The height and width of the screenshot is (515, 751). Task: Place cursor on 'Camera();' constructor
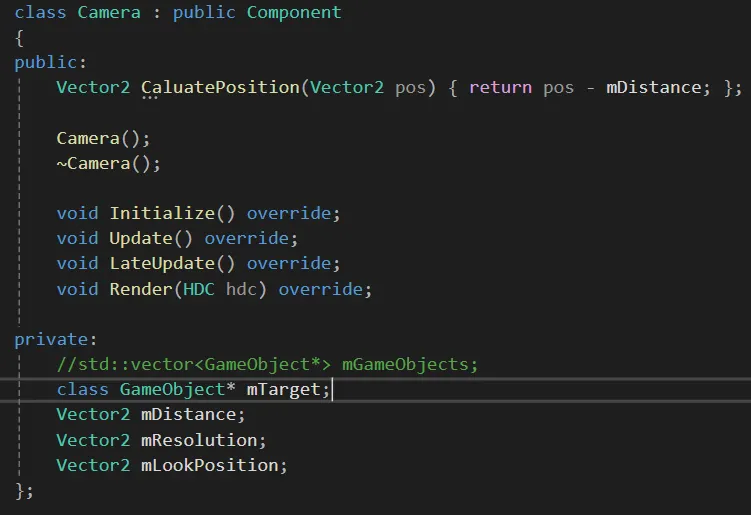tap(103, 138)
